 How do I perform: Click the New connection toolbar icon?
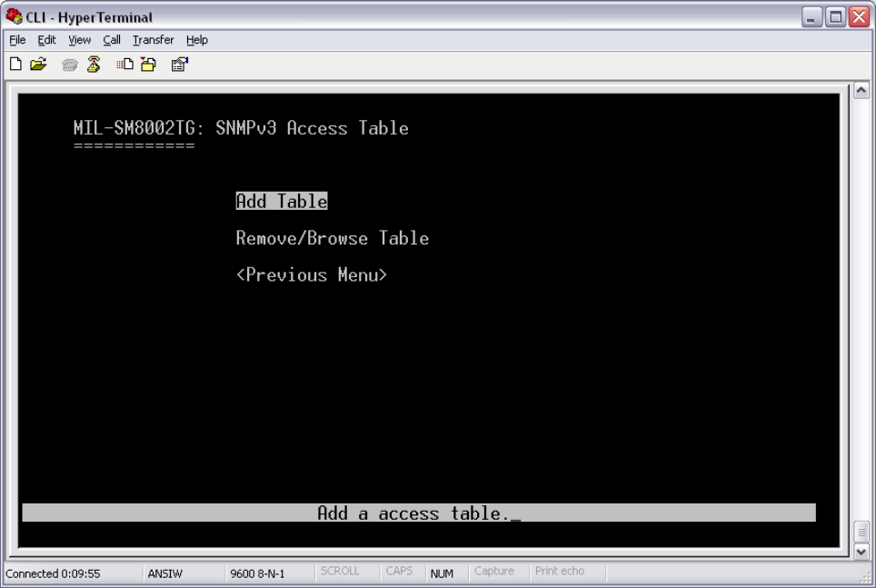tap(15, 65)
